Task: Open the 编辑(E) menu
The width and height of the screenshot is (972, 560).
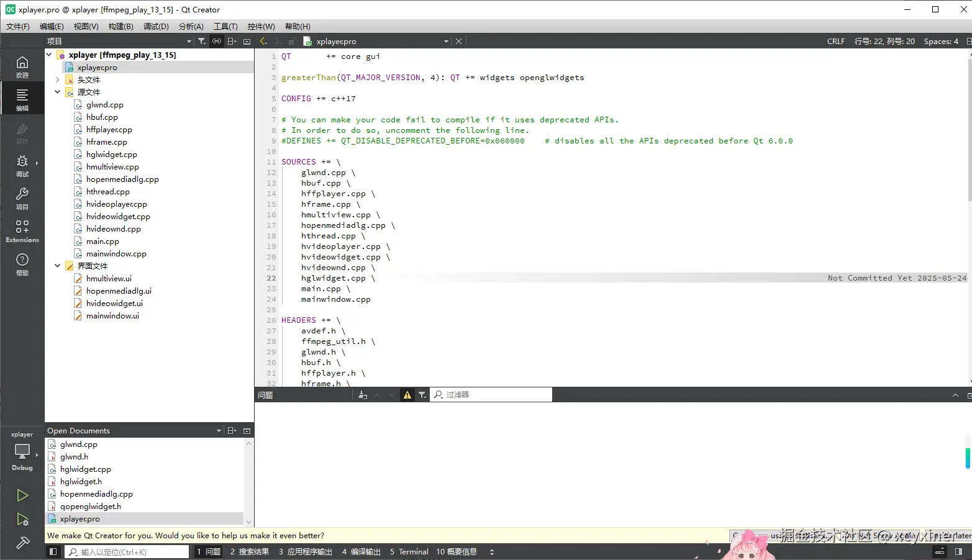Action: (52, 26)
